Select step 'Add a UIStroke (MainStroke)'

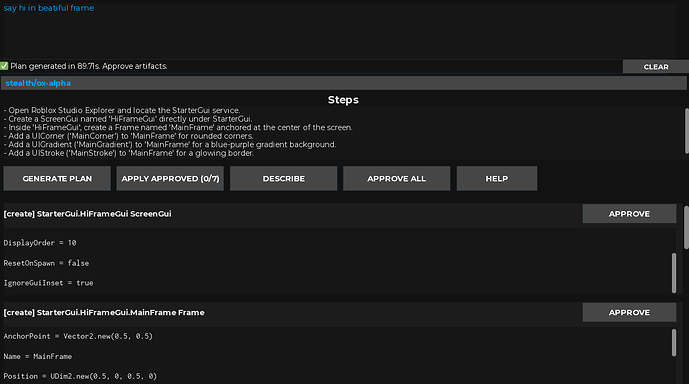tap(129, 153)
